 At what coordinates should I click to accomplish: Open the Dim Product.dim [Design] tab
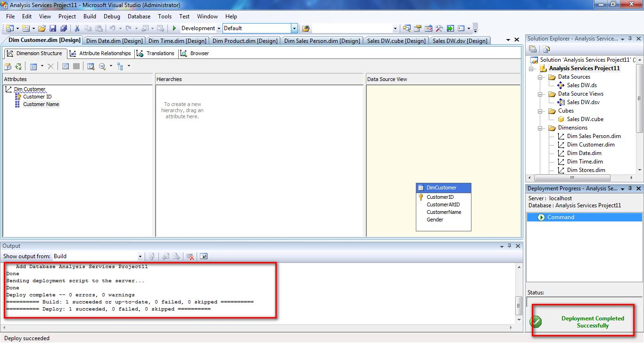coord(245,41)
